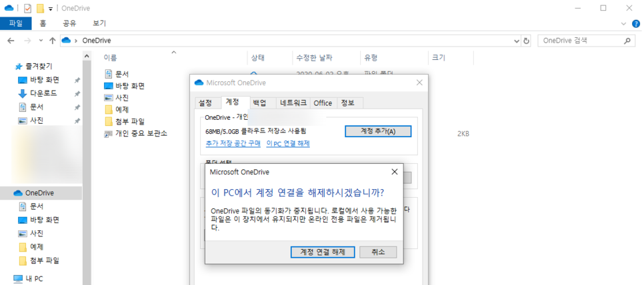Go up one folder level

click(52, 41)
